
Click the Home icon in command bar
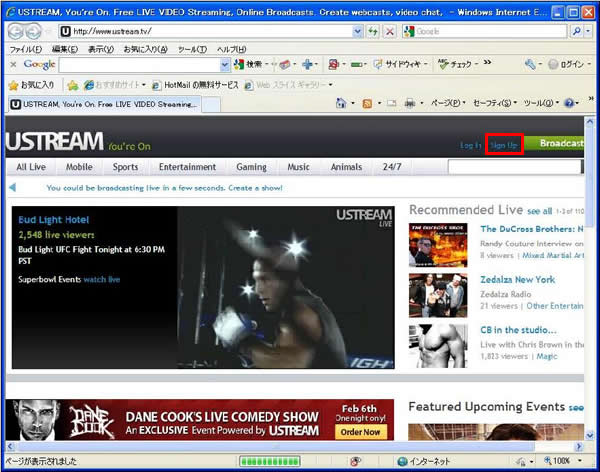341,103
